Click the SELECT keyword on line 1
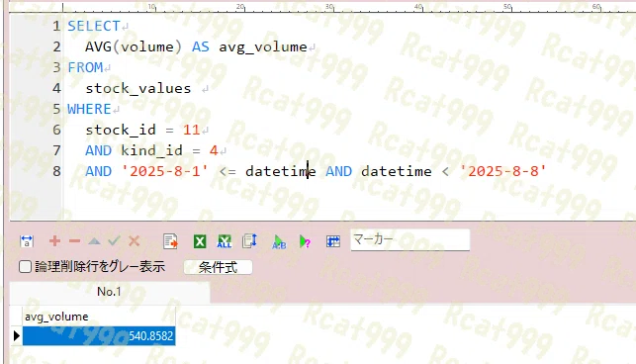 click(94, 26)
